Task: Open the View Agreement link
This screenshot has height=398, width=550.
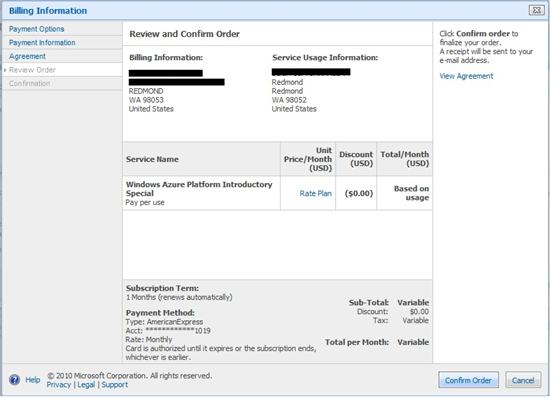Action: pos(466,76)
